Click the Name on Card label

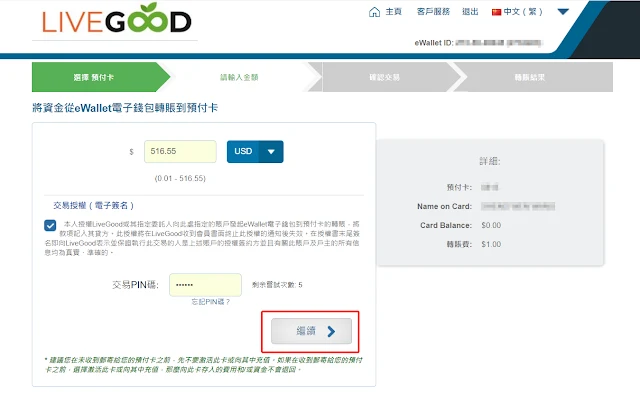point(444,207)
